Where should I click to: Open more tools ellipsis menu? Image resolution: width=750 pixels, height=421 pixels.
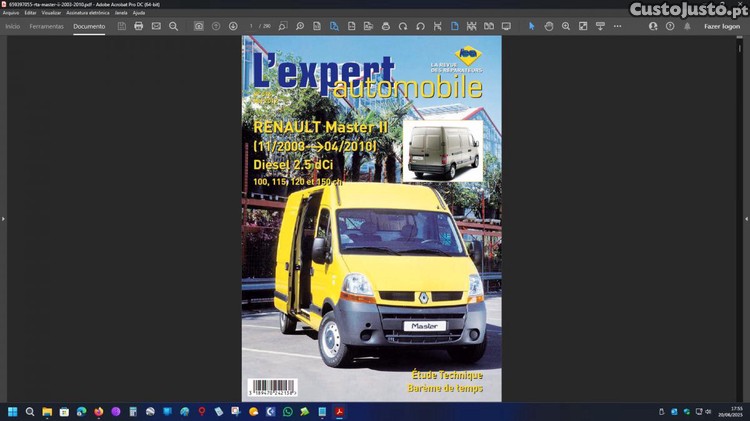(617, 26)
